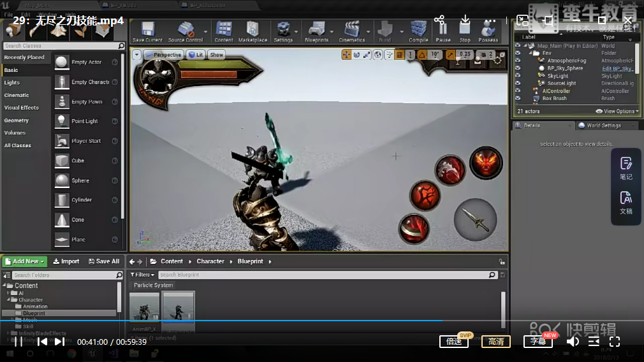
Task: Open the Filters dropdown
Action: (x=143, y=275)
